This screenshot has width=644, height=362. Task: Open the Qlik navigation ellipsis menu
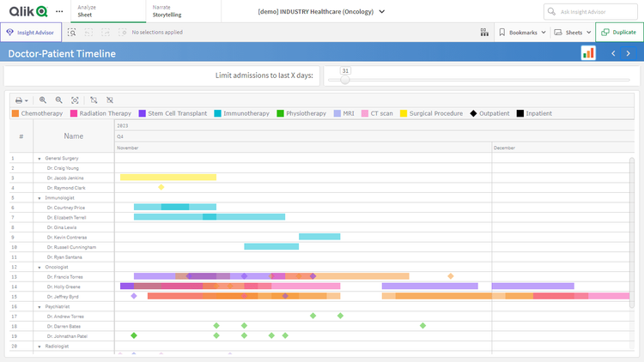point(59,11)
